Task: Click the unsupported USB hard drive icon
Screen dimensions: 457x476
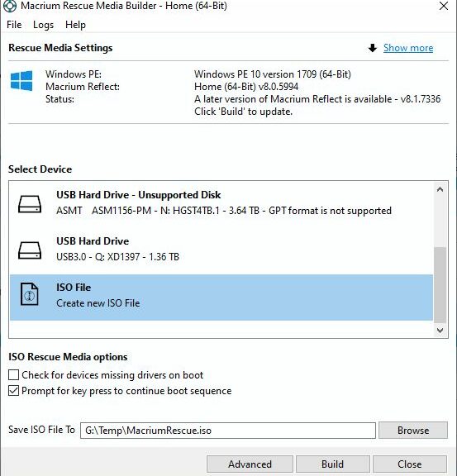Action: click(x=30, y=204)
